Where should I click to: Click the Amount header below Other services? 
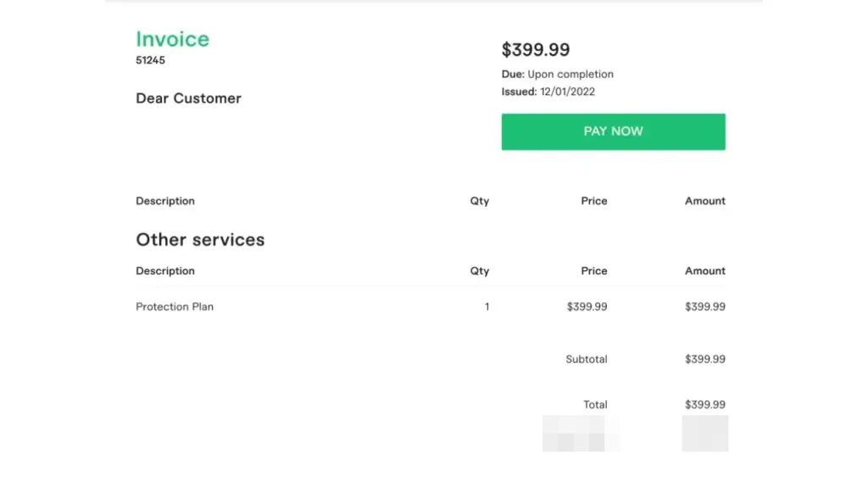(704, 271)
